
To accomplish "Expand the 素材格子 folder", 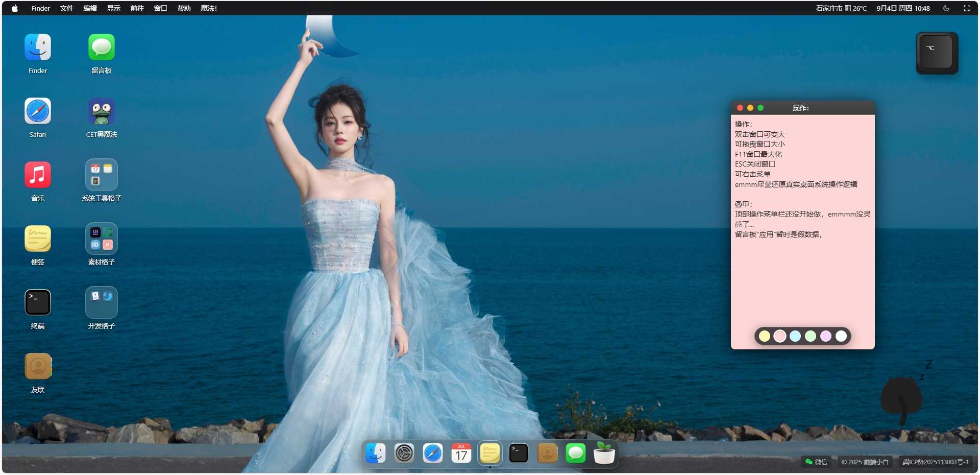I will (101, 239).
